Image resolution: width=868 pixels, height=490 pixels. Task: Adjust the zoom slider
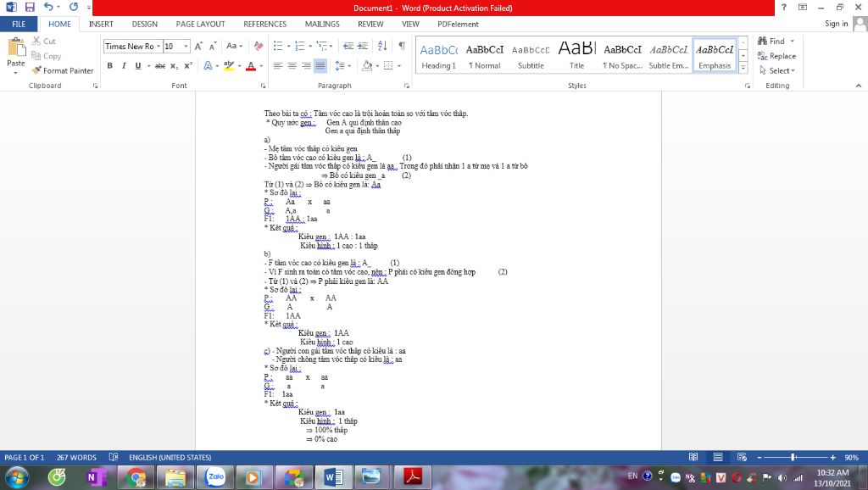pyautogui.click(x=793, y=457)
